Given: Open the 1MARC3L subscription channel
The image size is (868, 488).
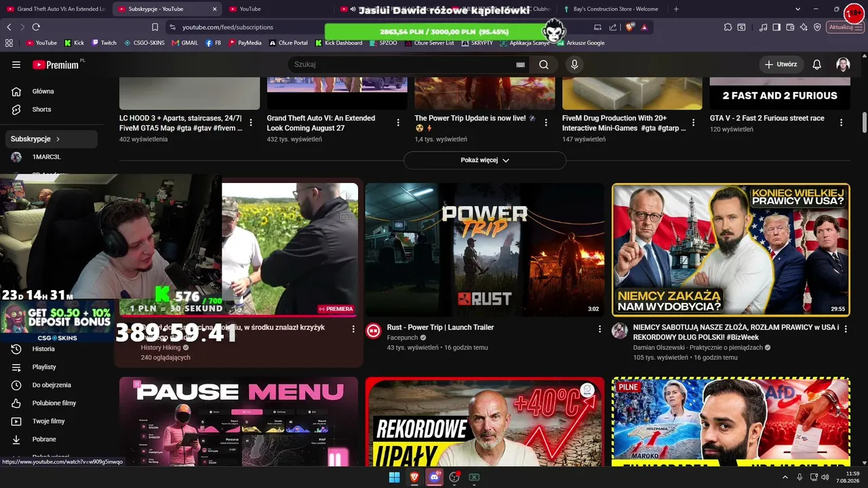Looking at the screenshot, I should tap(52, 157).
